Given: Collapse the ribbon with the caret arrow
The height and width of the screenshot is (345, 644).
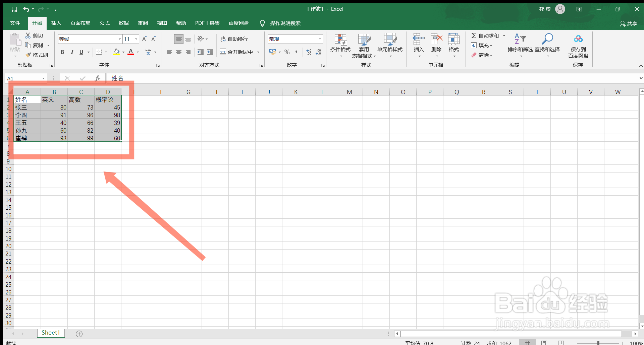Looking at the screenshot, I should pos(641,66).
